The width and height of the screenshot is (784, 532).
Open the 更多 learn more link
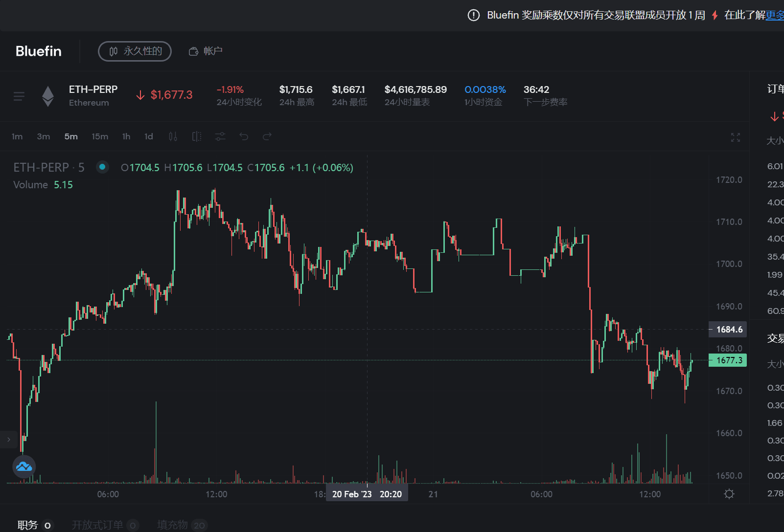(x=775, y=15)
